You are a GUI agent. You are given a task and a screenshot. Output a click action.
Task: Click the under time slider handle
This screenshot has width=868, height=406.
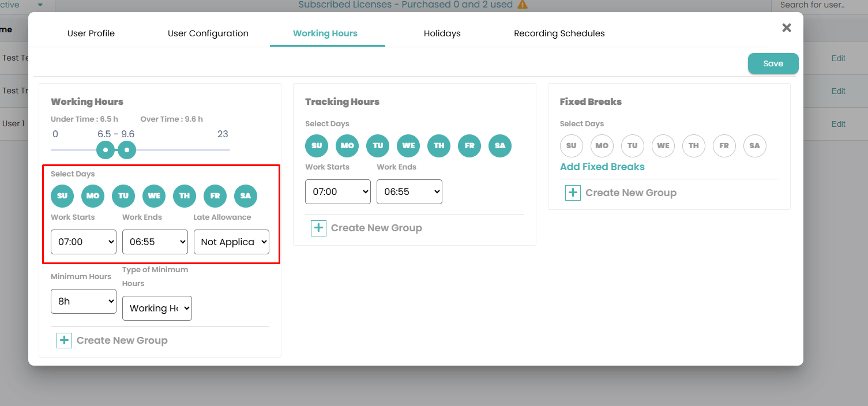coord(105,150)
